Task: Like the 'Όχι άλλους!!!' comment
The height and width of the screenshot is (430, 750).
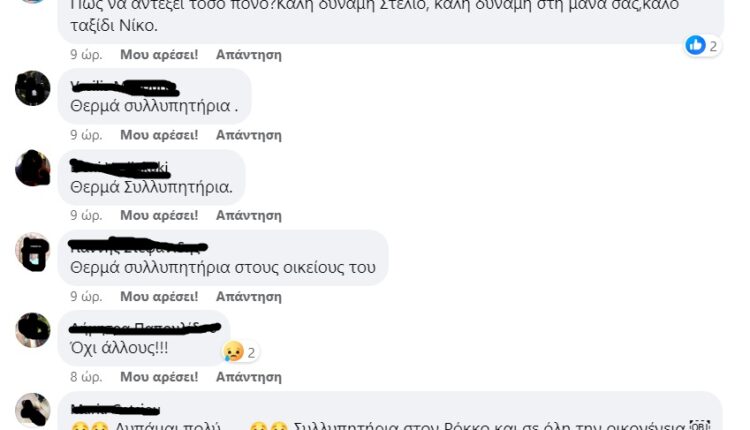Action: [x=159, y=377]
